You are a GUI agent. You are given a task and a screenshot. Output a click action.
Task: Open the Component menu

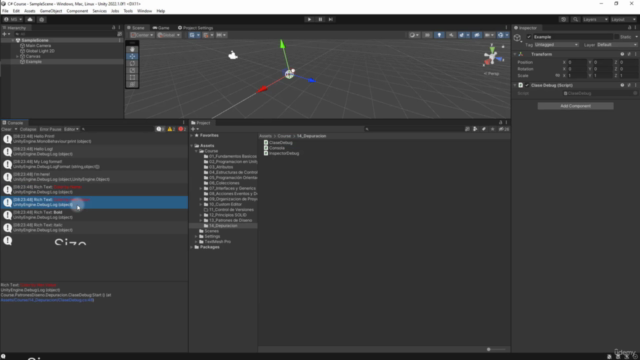coord(77,11)
